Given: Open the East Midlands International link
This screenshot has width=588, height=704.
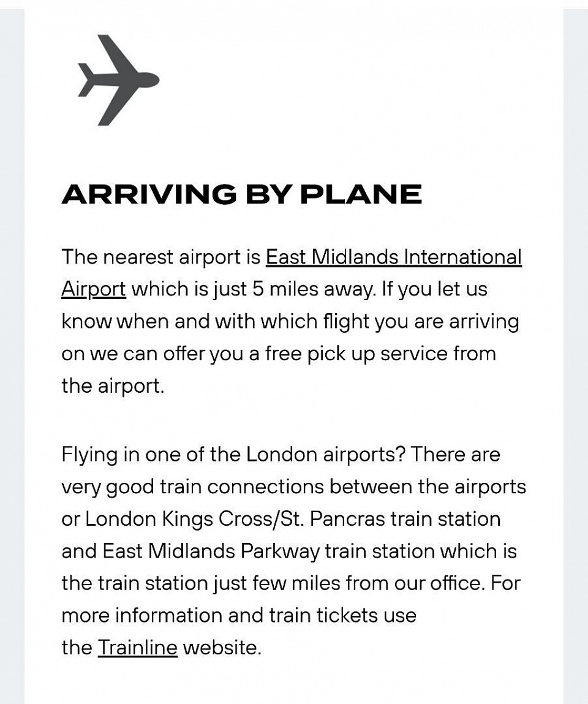Looking at the screenshot, I should [x=393, y=257].
